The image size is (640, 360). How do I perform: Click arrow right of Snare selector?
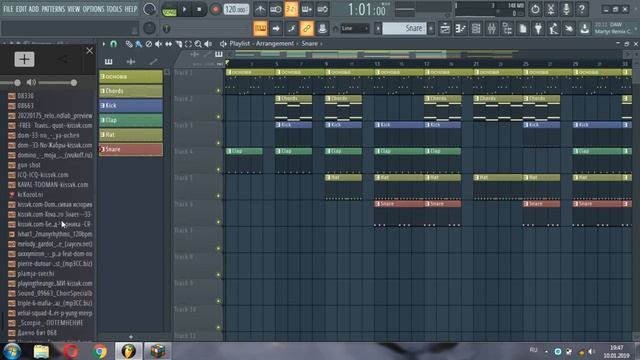[x=431, y=28]
